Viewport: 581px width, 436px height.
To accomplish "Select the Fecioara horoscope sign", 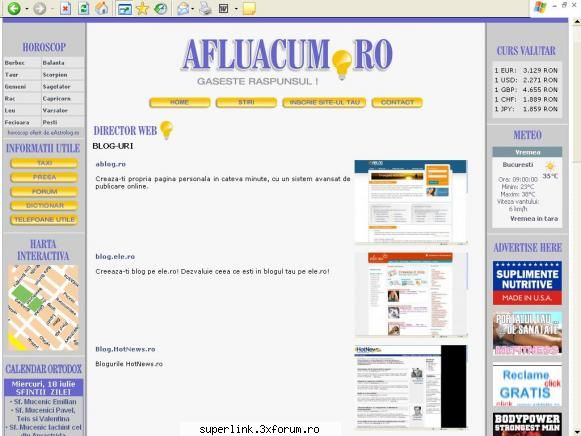I will [17, 122].
